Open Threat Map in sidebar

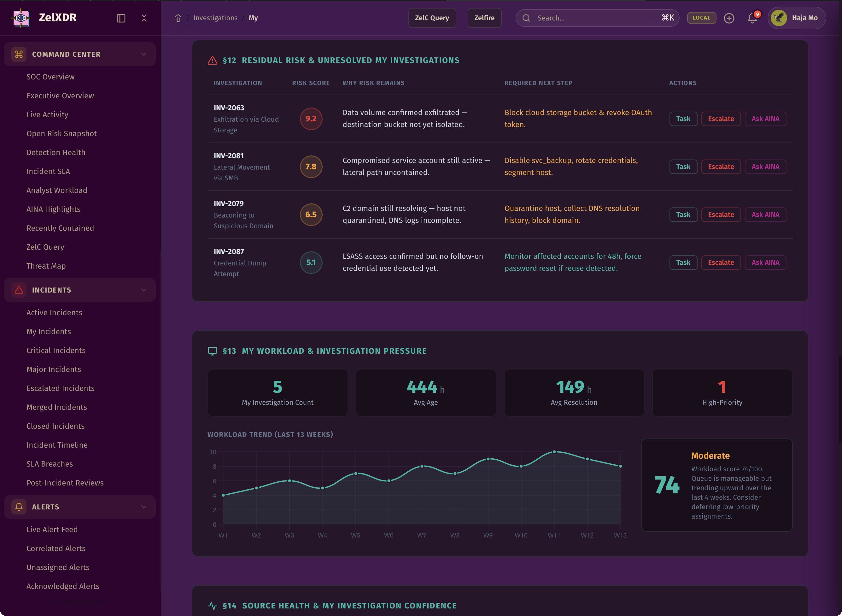[46, 266]
